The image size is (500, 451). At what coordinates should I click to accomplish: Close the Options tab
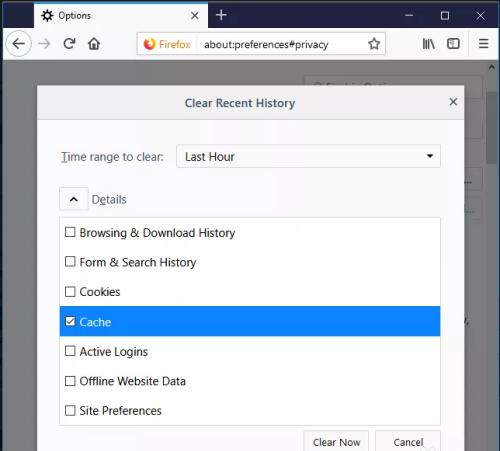(x=195, y=15)
